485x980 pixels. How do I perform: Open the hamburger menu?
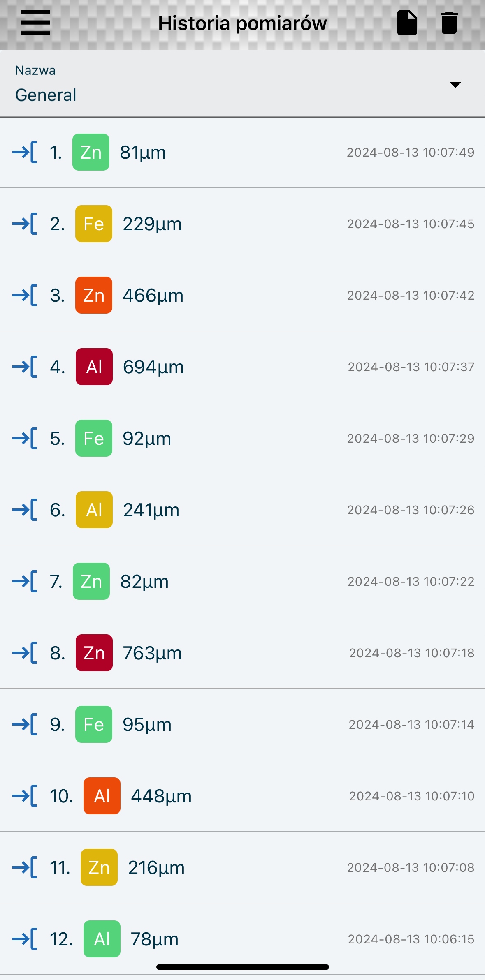(36, 23)
